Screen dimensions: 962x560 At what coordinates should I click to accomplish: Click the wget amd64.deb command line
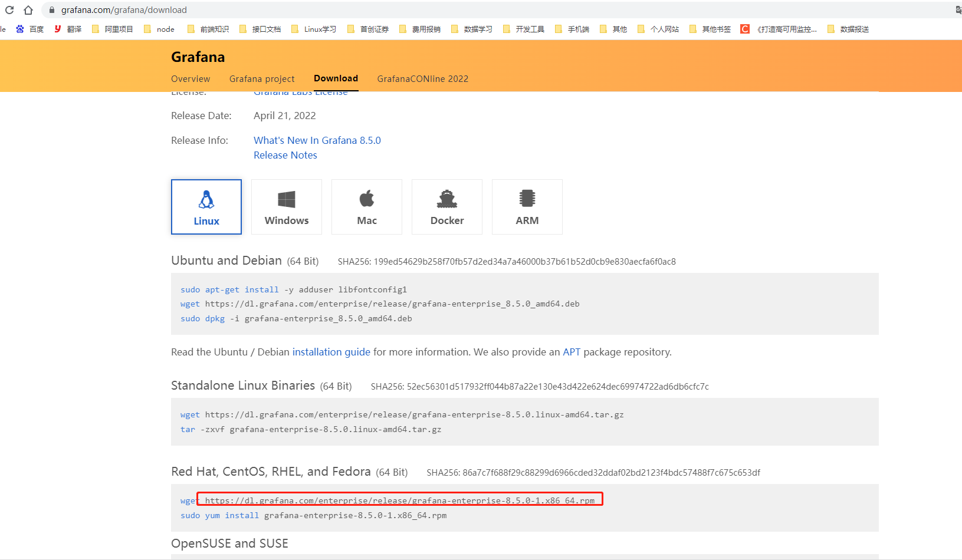click(380, 304)
